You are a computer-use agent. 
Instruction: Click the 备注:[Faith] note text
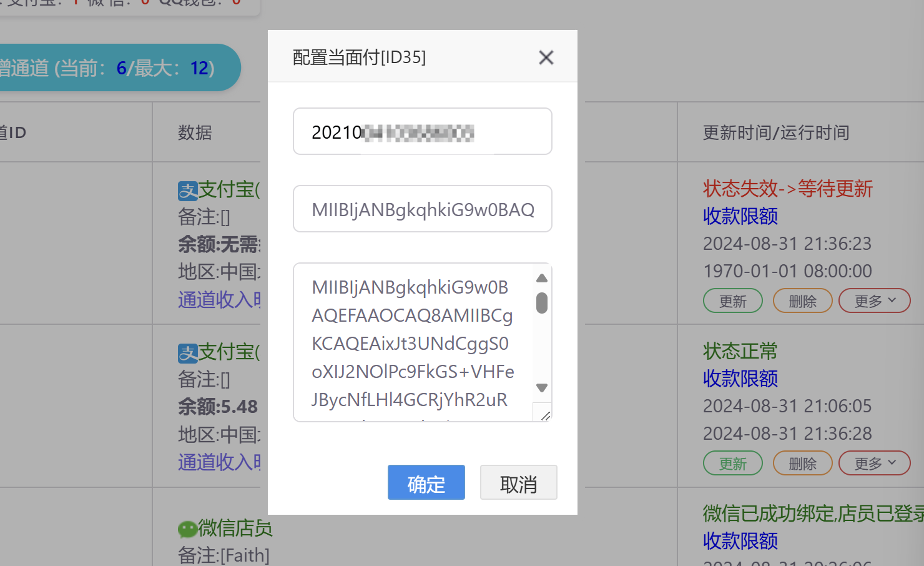pos(224,555)
